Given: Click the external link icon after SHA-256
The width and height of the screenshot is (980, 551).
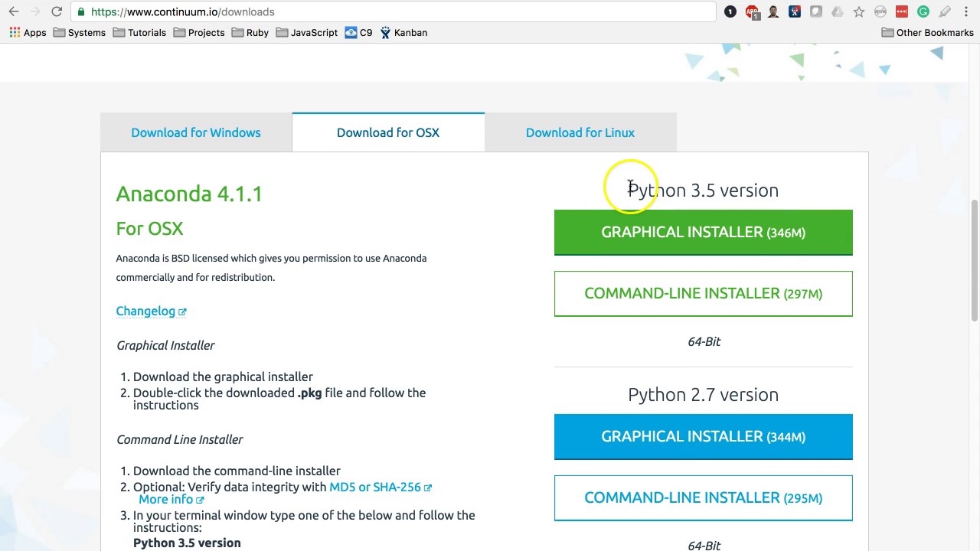Looking at the screenshot, I should point(428,487).
